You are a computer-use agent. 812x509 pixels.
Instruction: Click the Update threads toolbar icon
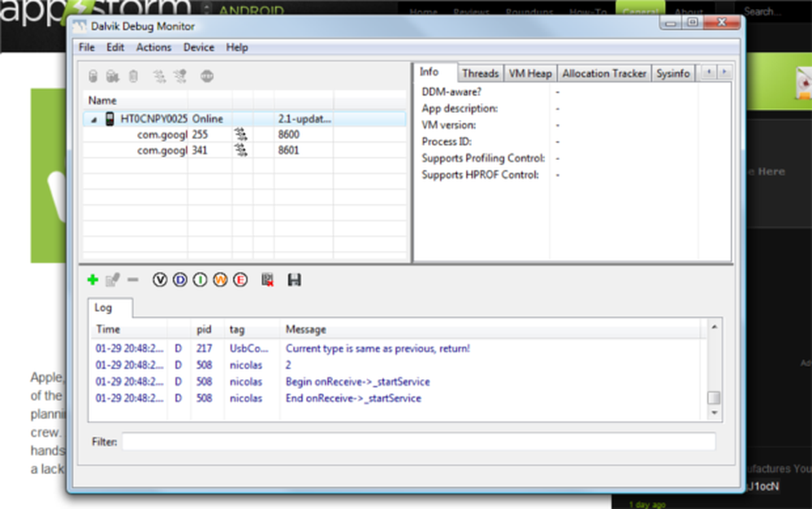point(159,76)
